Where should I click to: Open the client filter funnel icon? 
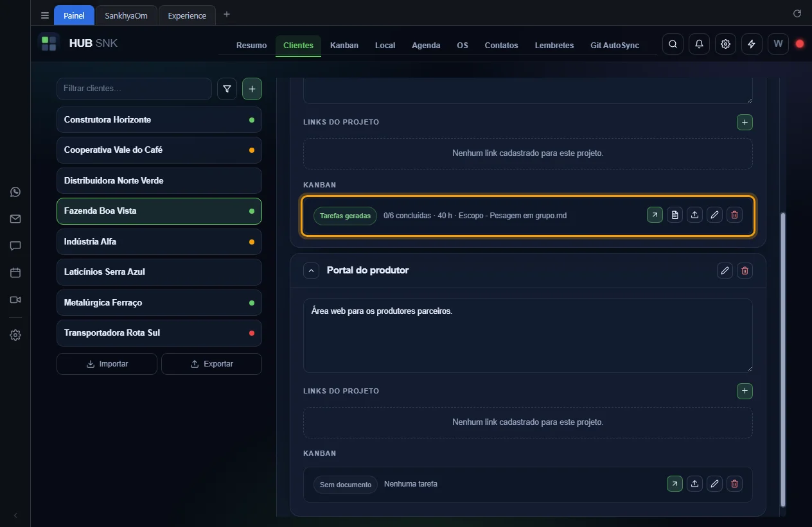click(x=227, y=89)
